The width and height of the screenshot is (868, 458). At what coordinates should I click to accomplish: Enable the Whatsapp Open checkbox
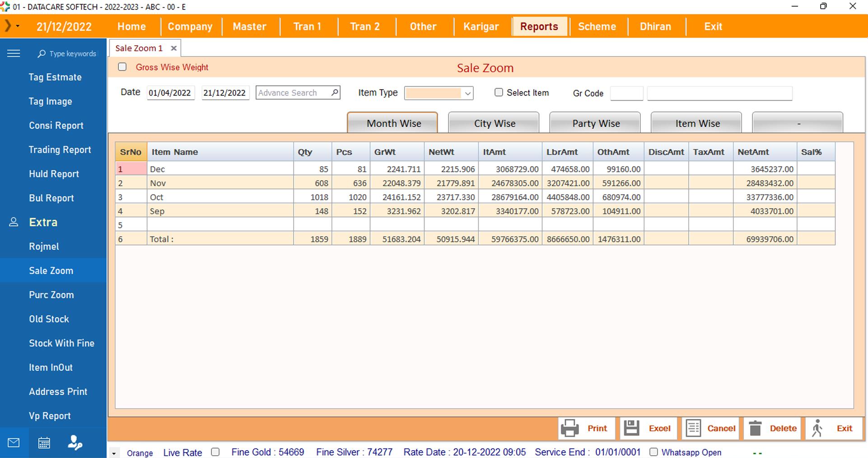point(653,452)
